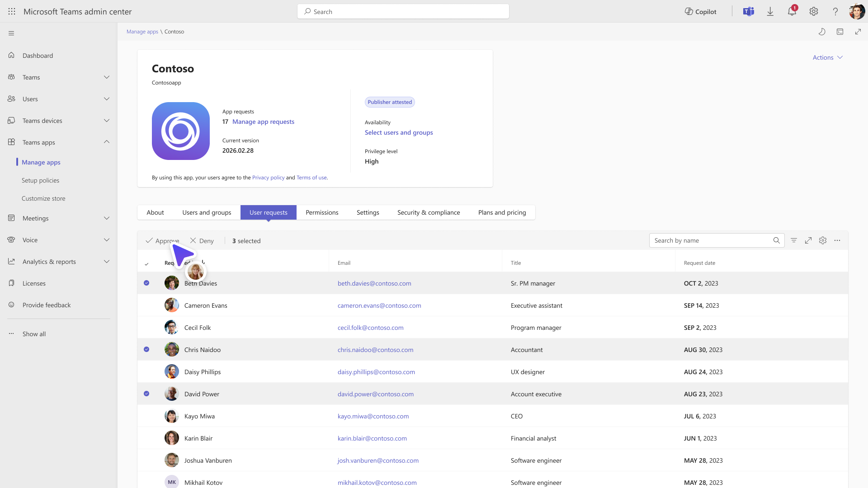868x488 pixels.
Task: Expand the Users section in sidebar
Action: (107, 99)
